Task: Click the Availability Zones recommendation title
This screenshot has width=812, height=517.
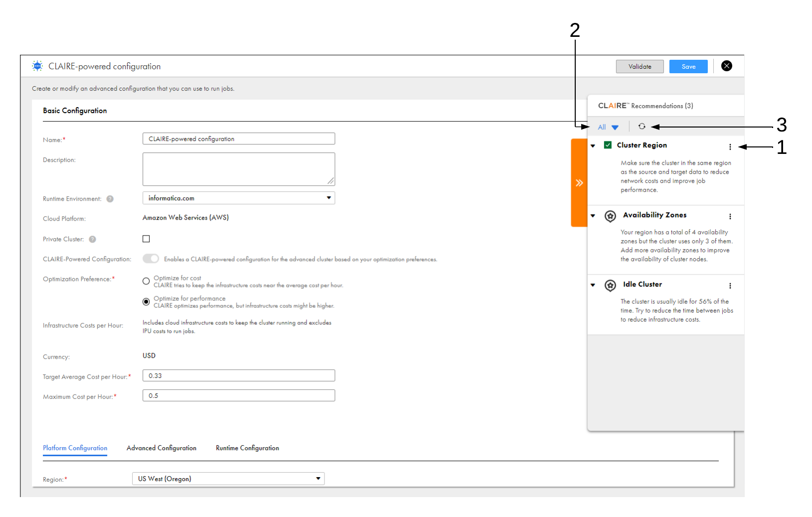Action: point(654,215)
